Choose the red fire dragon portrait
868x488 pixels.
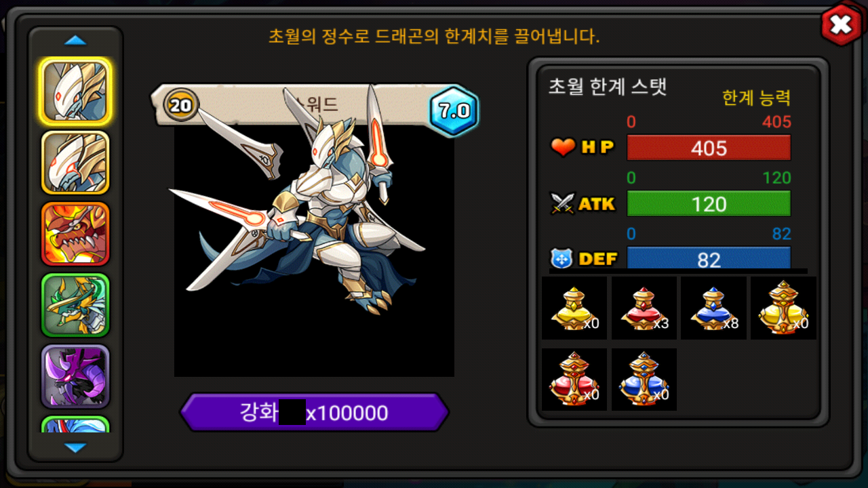(x=75, y=234)
